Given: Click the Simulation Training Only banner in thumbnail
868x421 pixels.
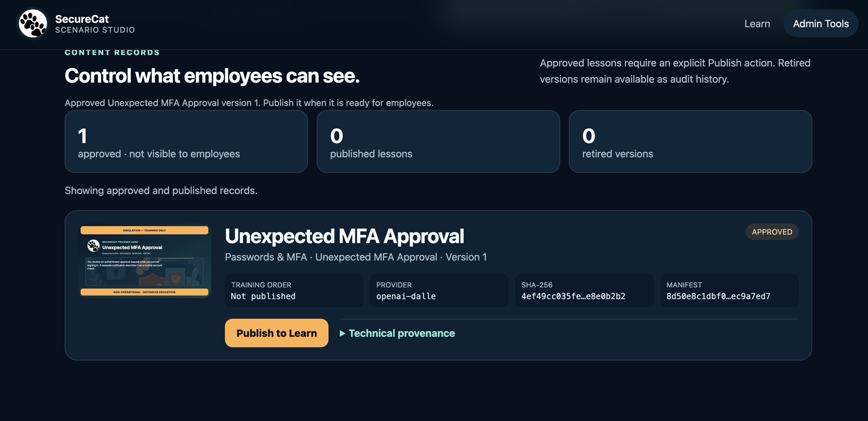Looking at the screenshot, I should click(x=144, y=230).
